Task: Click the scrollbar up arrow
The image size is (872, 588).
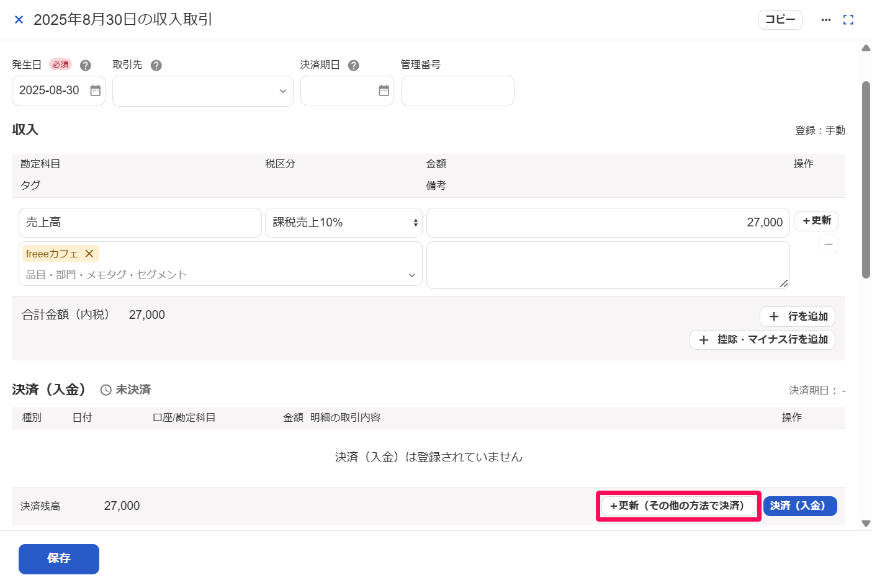Action: (866, 48)
